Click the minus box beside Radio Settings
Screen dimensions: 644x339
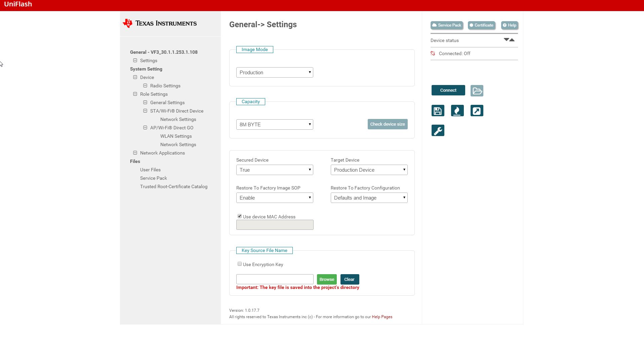coord(145,86)
